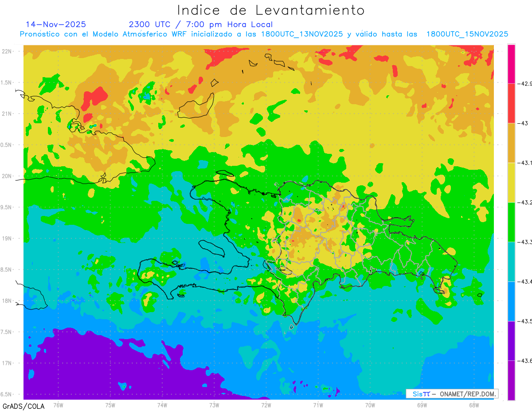Image resolution: width=532 pixels, height=411 pixels.
Task: Click the "1800UTC_13NOV2025" initialization time
Action: (302, 34)
